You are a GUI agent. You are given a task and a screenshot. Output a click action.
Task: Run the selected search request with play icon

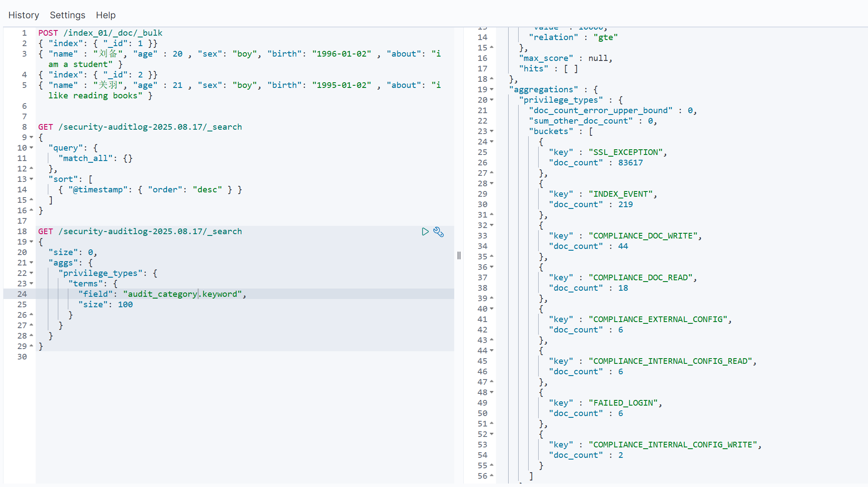[425, 232]
